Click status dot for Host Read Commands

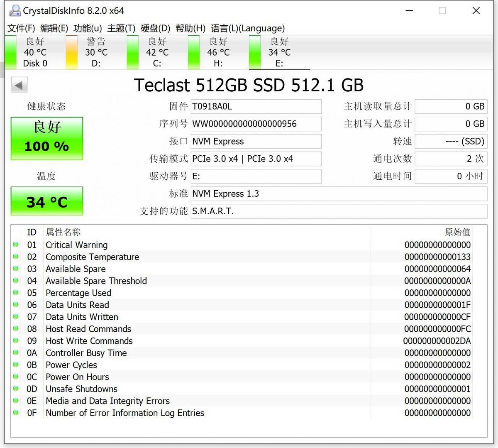coord(16,329)
